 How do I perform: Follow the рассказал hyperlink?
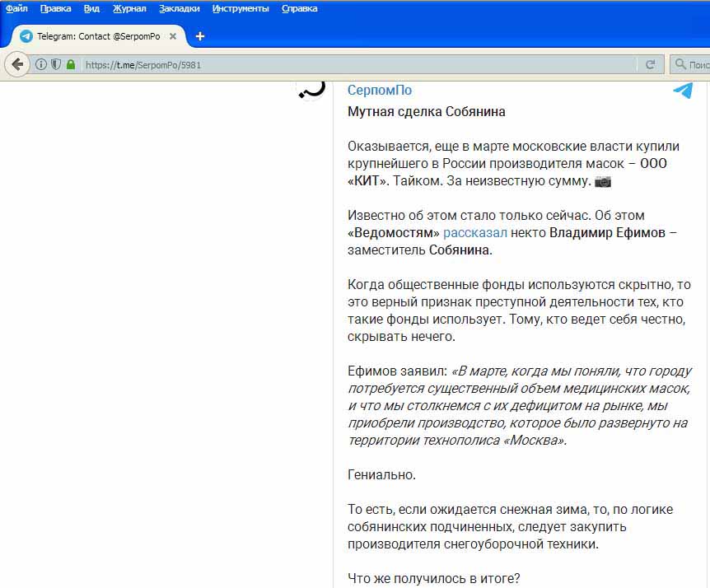(475, 233)
